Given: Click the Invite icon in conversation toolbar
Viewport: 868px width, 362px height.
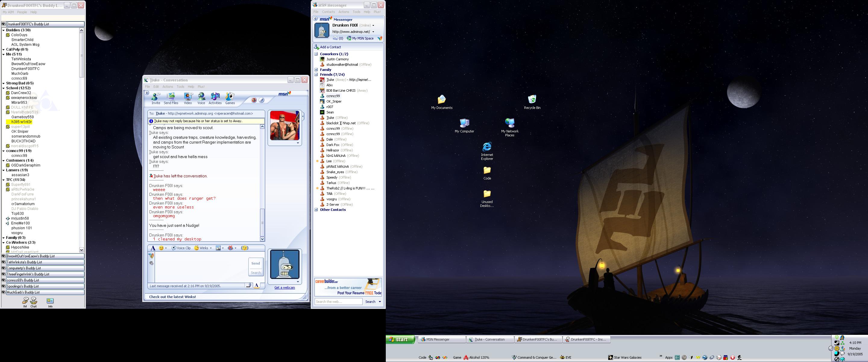Looking at the screenshot, I should point(156,99).
